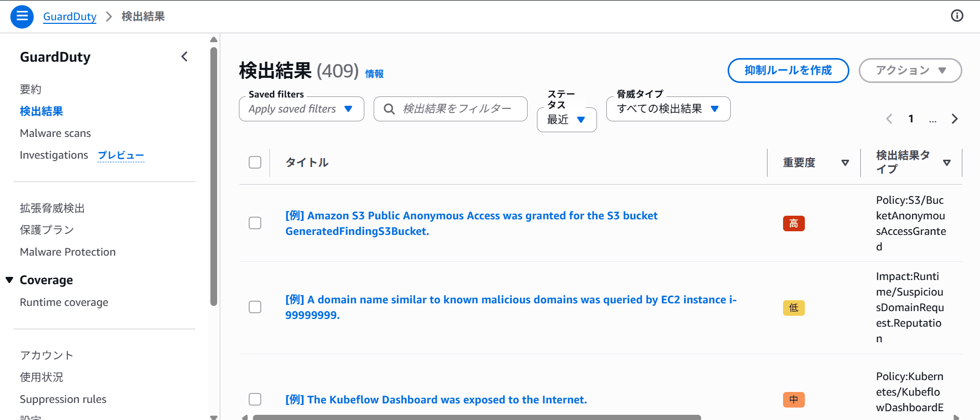980x420 pixels.
Task: Click the horizontal scrollbar left arrow
Action: (245, 417)
